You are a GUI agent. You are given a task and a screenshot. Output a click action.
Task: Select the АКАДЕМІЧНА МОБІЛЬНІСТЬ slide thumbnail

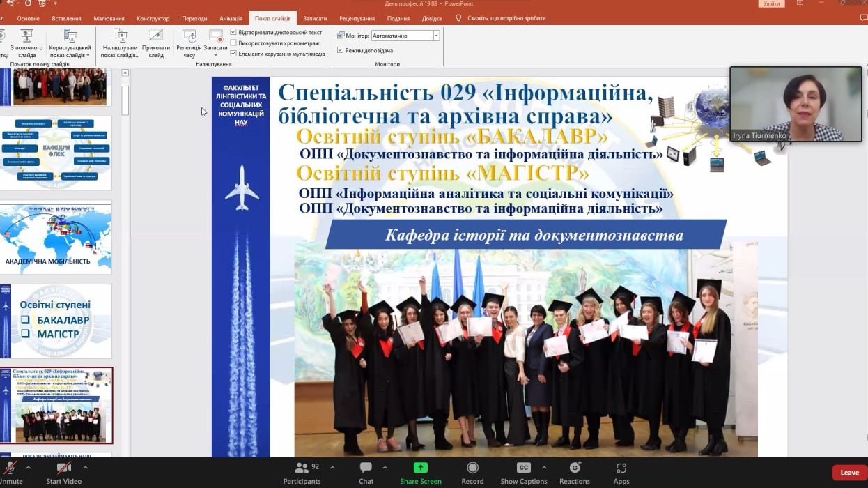coord(56,238)
